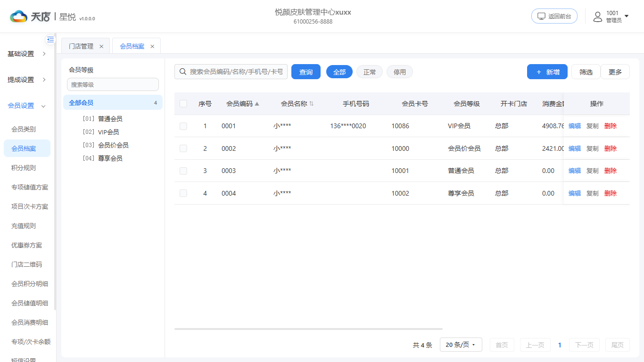Click 返回前台 button

[554, 16]
